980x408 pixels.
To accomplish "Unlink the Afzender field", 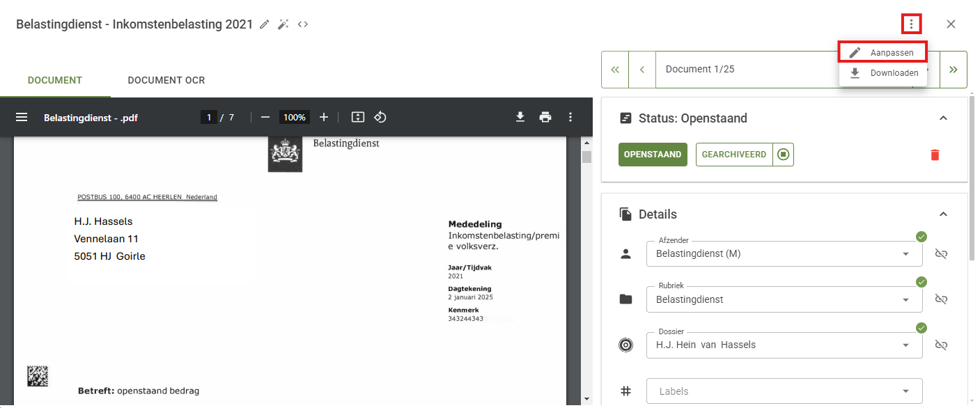I will [x=941, y=254].
